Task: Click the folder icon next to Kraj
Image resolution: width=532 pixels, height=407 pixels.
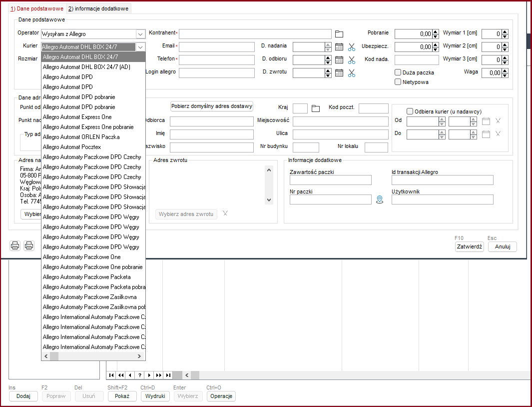Action: [x=315, y=108]
